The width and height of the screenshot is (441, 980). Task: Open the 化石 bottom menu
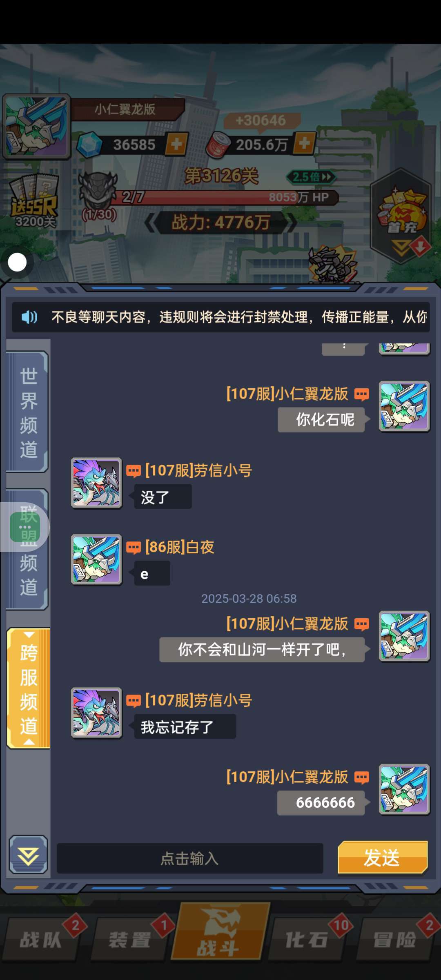[306, 939]
